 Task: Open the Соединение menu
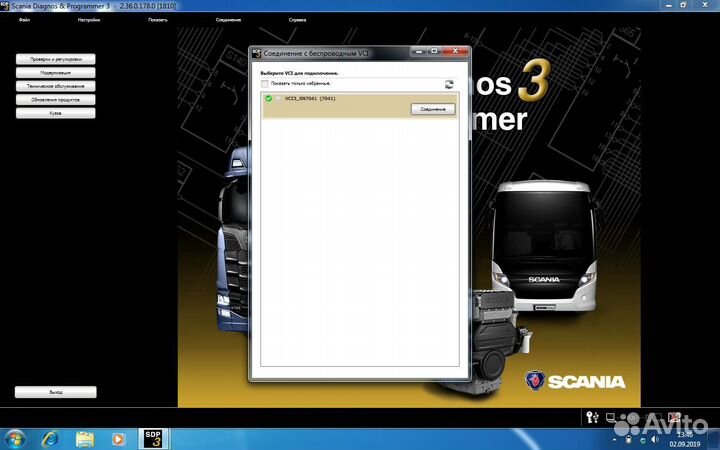click(228, 20)
